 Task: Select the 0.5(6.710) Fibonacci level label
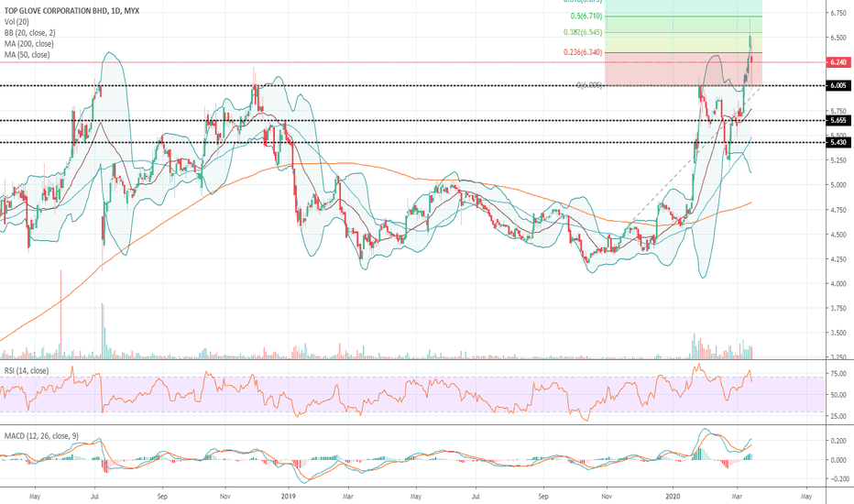point(586,16)
